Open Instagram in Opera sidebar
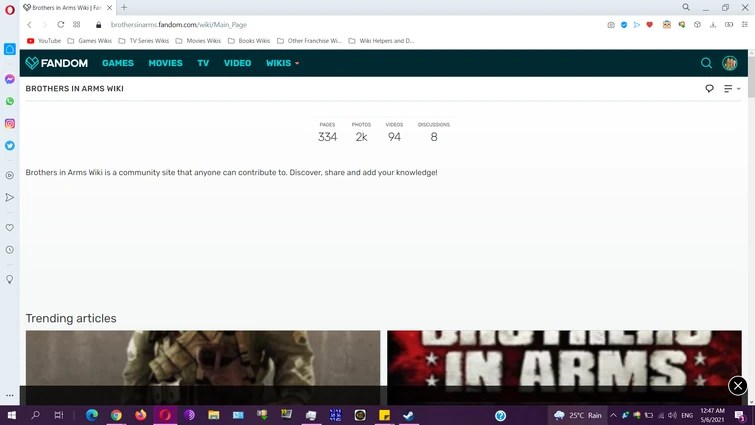The height and width of the screenshot is (425, 755). (x=10, y=124)
